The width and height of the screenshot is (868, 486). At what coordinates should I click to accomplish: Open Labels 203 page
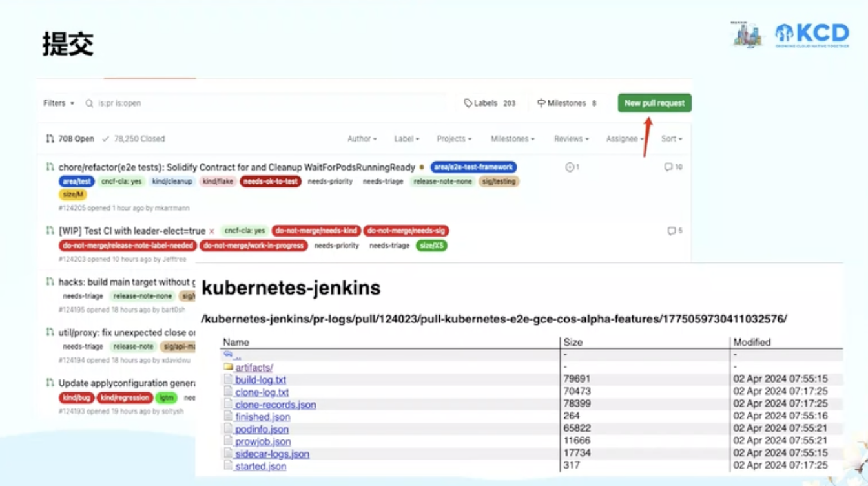click(x=490, y=103)
